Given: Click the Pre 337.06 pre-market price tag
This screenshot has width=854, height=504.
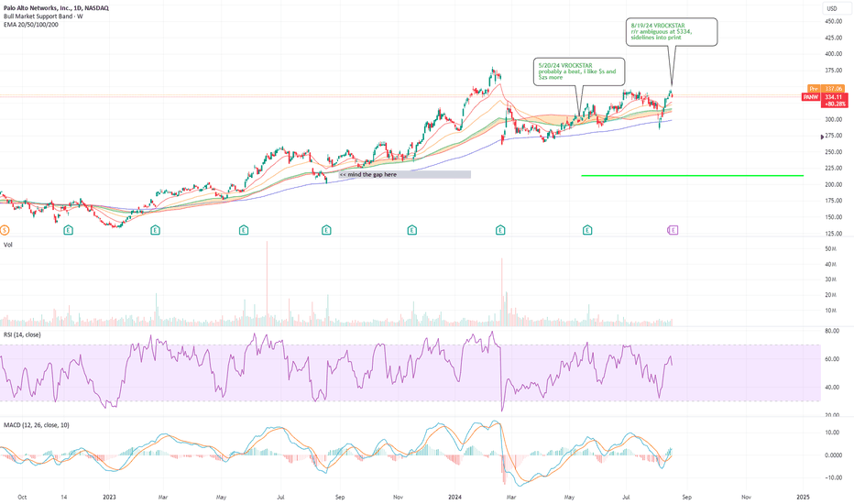Looking at the screenshot, I should 826,89.
